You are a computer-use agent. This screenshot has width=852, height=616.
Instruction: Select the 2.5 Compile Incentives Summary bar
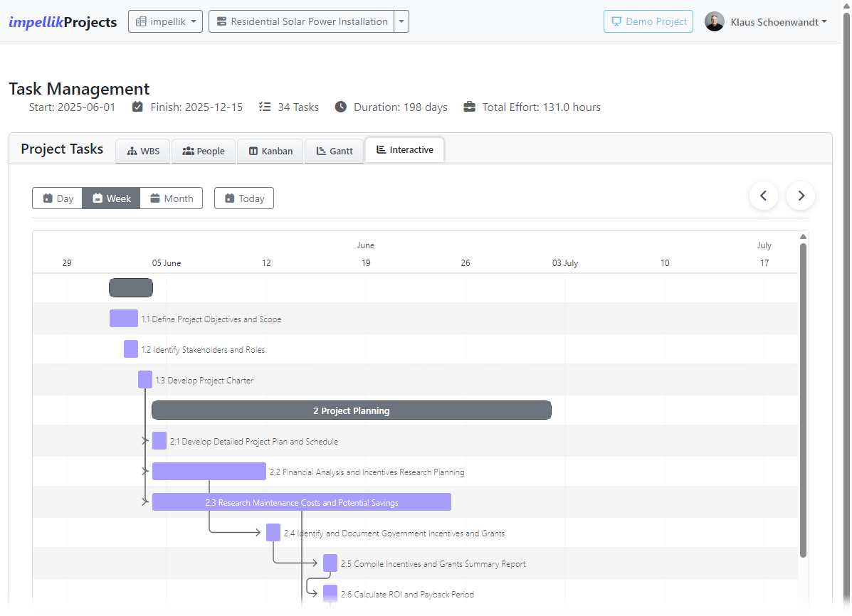330,563
